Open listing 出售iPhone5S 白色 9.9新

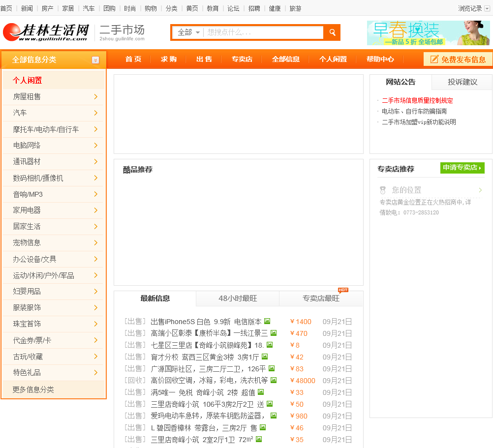(206, 322)
